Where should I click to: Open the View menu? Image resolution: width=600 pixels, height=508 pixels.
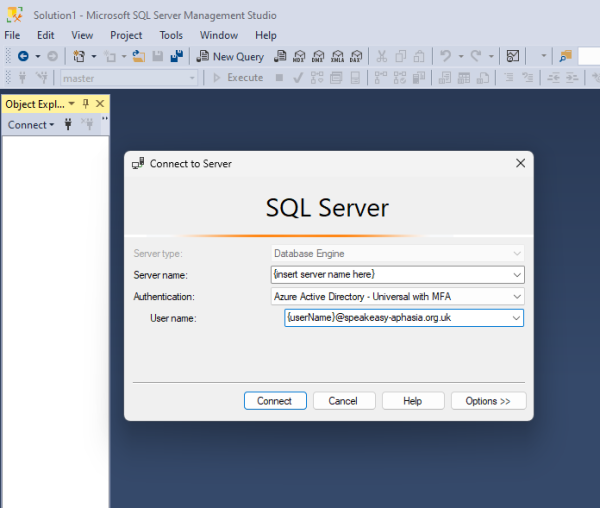click(x=82, y=35)
